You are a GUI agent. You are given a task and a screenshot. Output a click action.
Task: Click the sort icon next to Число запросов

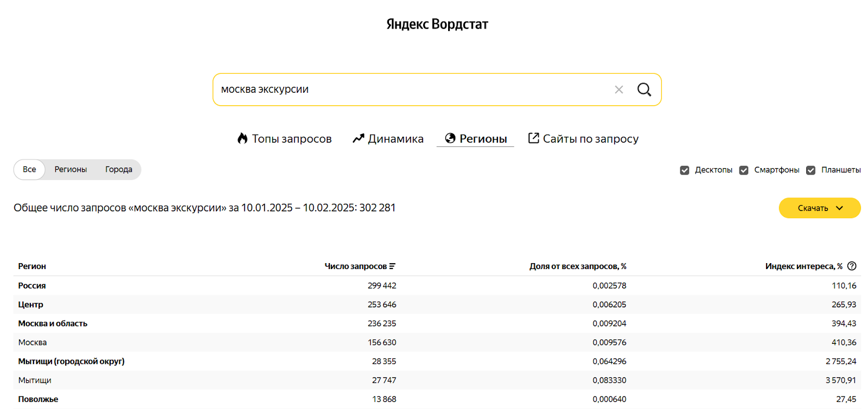point(392,266)
